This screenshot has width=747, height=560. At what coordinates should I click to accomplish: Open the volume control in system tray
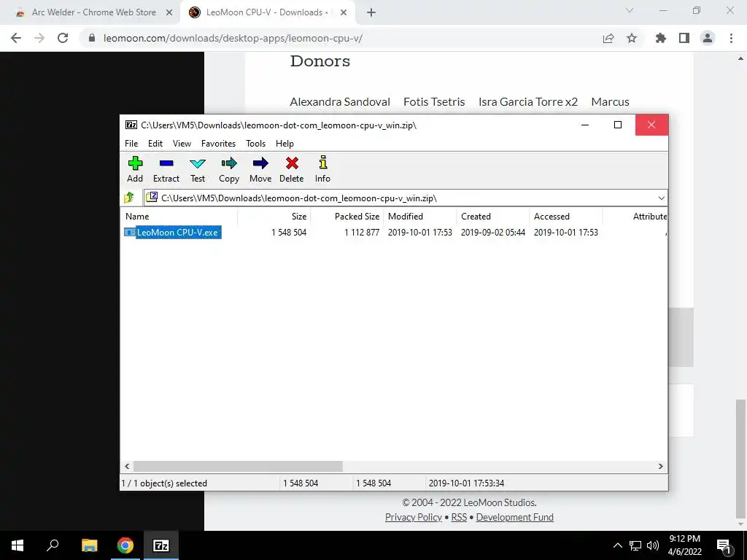tap(653, 545)
